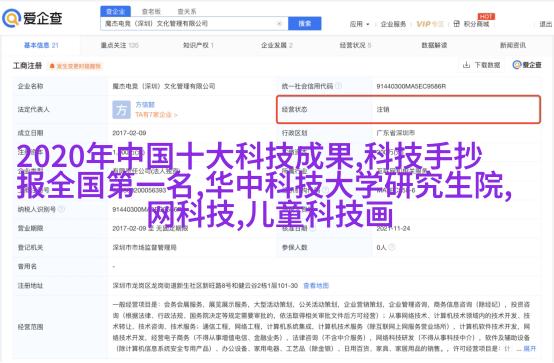Open the legal representative's name link
Screen dimensions: 554x363
click(145, 105)
